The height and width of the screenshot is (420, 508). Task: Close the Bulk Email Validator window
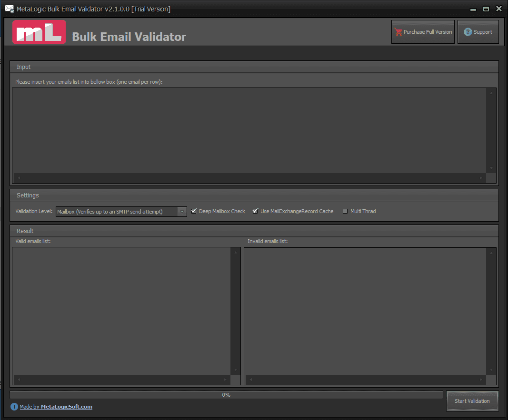click(x=499, y=9)
